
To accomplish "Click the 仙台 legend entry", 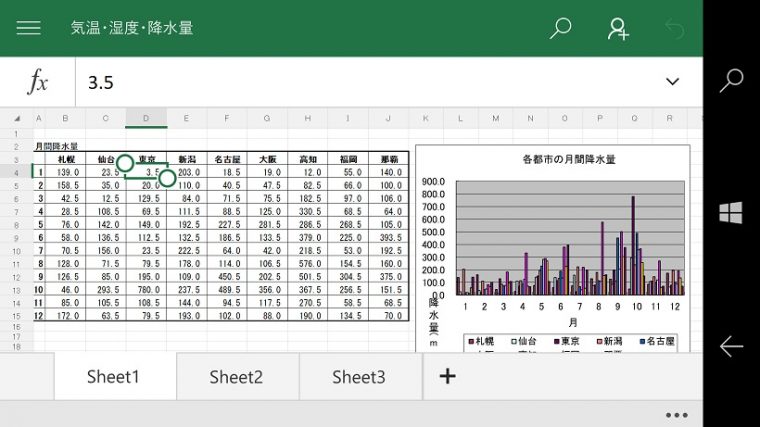I will click(x=523, y=341).
